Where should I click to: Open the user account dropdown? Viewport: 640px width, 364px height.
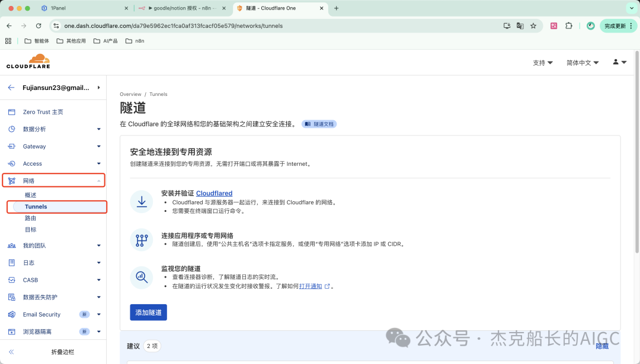click(619, 62)
